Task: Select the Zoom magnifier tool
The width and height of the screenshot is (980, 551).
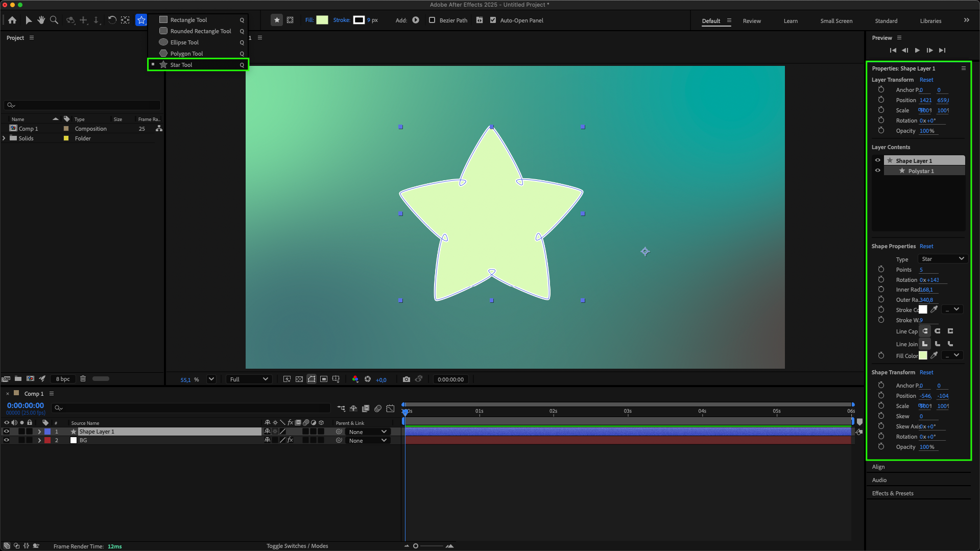Action: (54, 20)
